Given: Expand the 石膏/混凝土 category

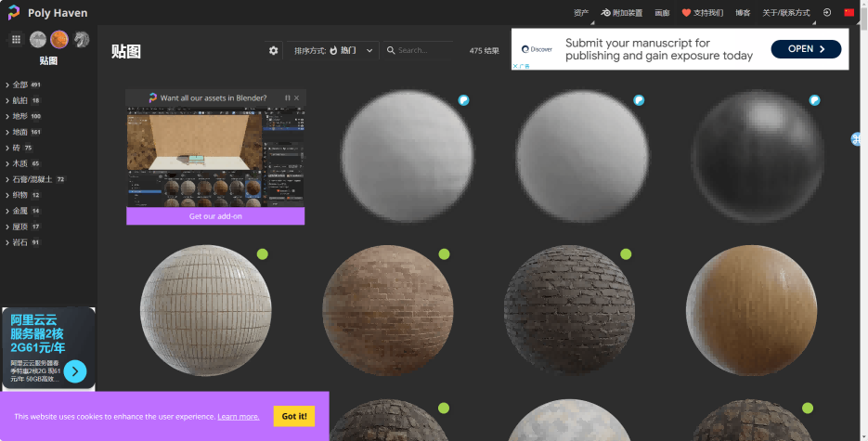Looking at the screenshot, I should (x=33, y=179).
